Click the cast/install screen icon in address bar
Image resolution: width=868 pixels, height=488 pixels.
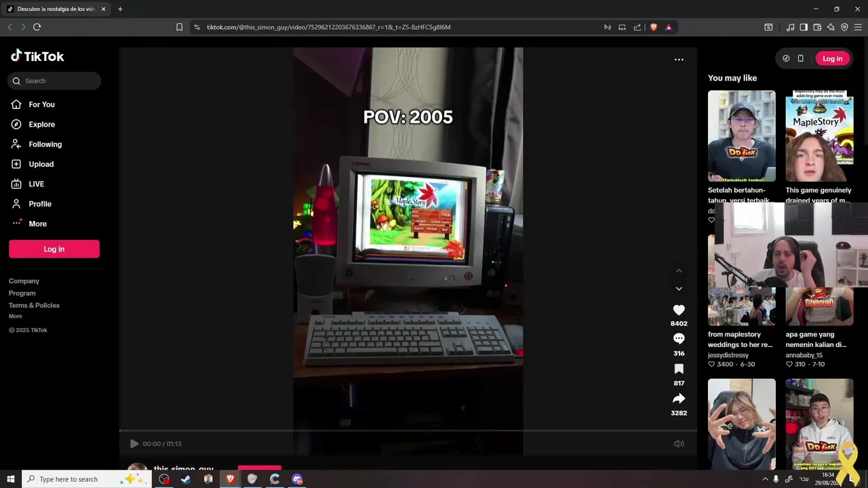622,27
